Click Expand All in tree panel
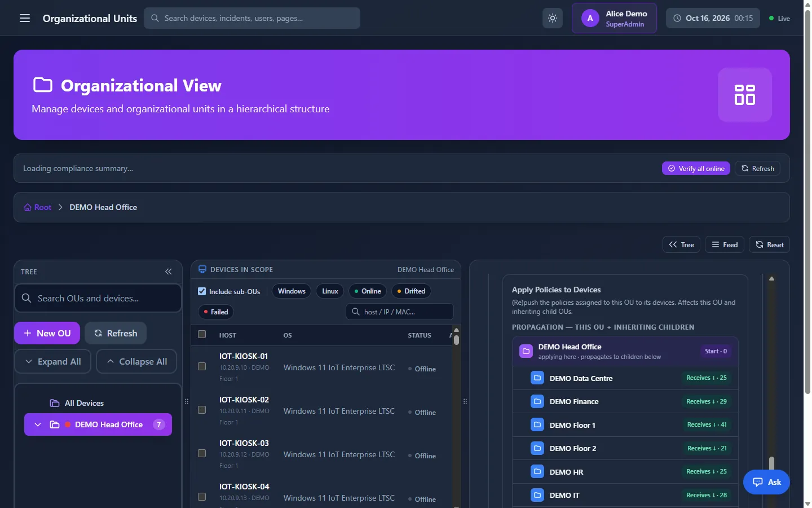This screenshot has width=812, height=508. point(53,361)
